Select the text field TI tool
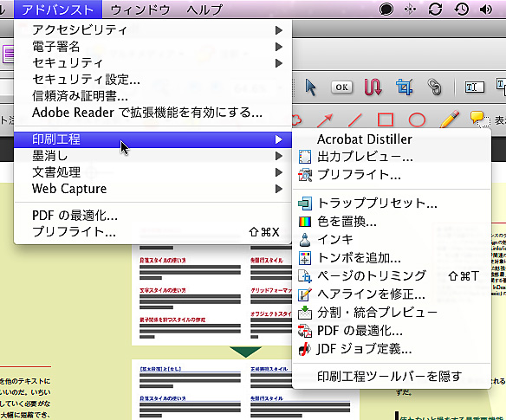The width and height of the screenshot is (506, 420). [x=475, y=87]
